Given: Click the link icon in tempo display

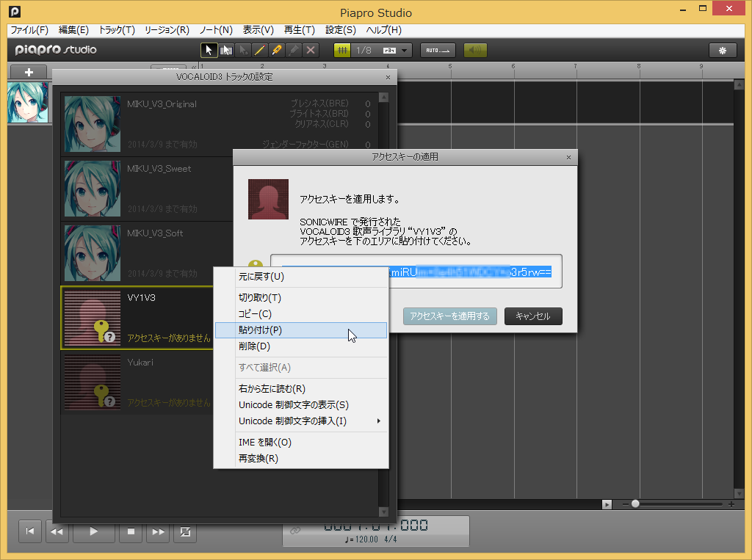Looking at the screenshot, I should click(295, 530).
